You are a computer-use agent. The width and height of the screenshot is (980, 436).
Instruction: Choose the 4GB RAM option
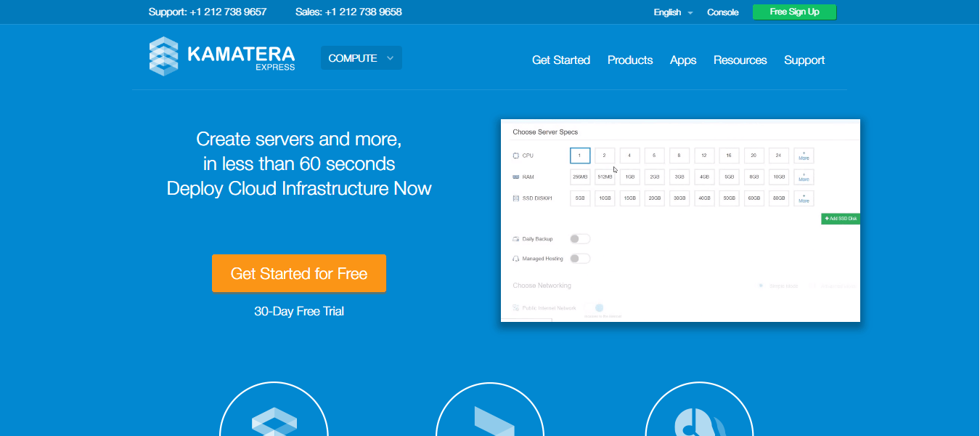pyautogui.click(x=703, y=177)
